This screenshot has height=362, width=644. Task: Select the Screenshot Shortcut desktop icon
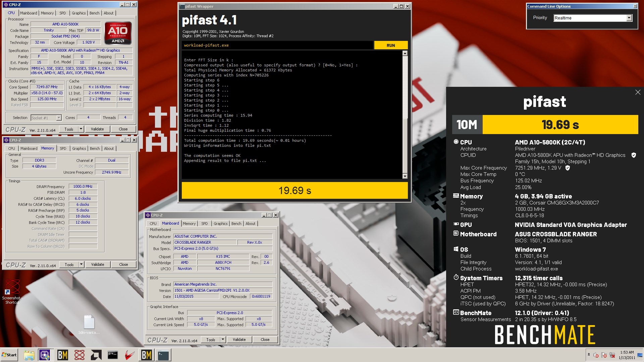[12, 292]
